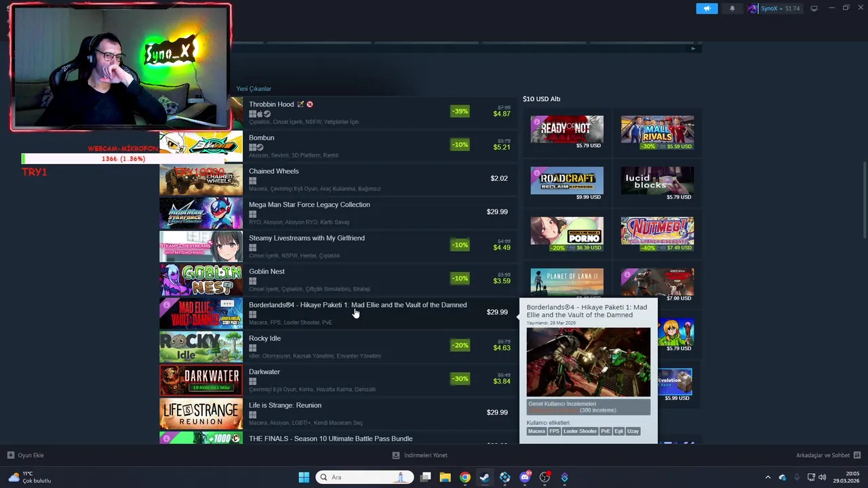Viewport: 868px width, 488px height.
Task: Click the SynoX profile avatar
Action: pyautogui.click(x=753, y=9)
